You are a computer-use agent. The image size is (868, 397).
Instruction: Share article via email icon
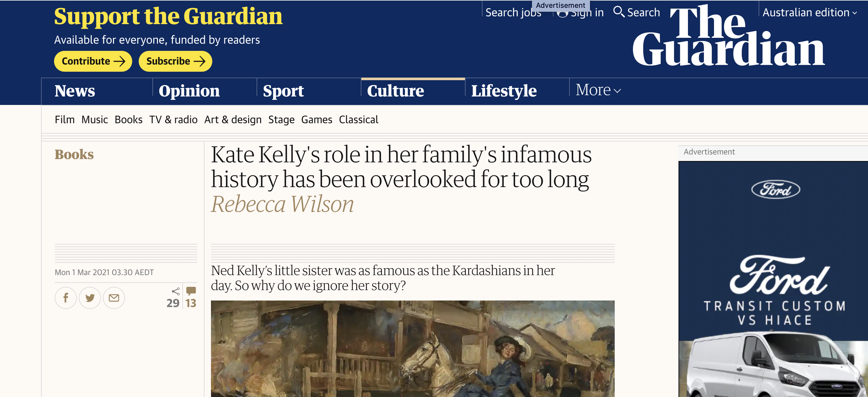tap(114, 298)
